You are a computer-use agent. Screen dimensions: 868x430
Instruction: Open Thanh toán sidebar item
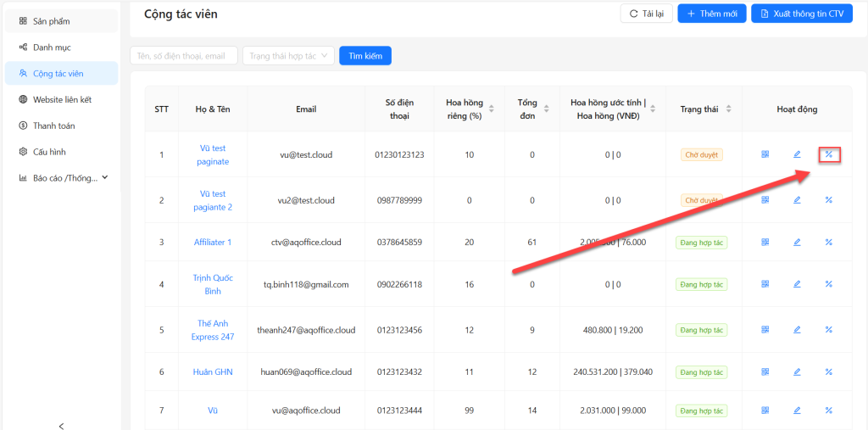click(x=53, y=126)
